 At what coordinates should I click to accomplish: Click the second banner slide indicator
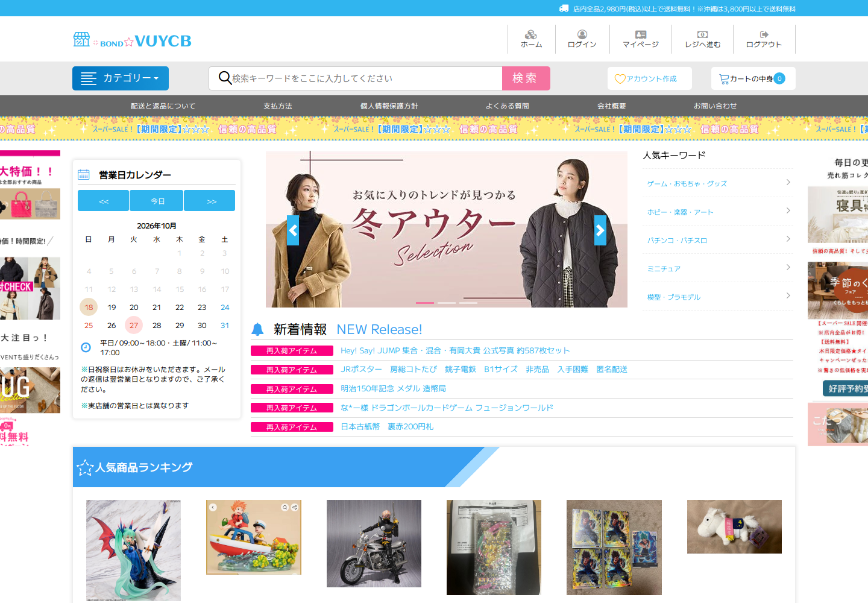pyautogui.click(x=447, y=303)
